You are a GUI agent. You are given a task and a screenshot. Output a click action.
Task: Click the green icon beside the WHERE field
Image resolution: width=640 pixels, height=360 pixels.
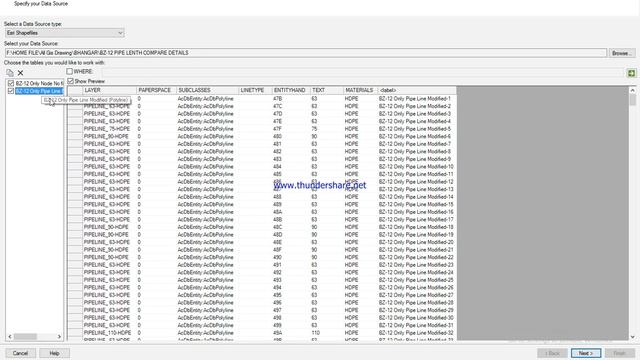click(631, 73)
